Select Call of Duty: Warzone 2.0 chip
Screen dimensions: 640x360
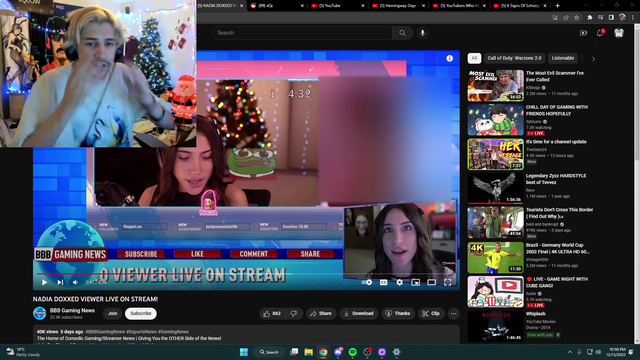point(514,58)
